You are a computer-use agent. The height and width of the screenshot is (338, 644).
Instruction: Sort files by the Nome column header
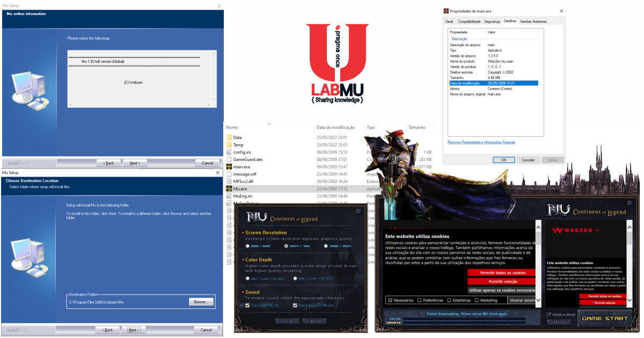[232, 128]
